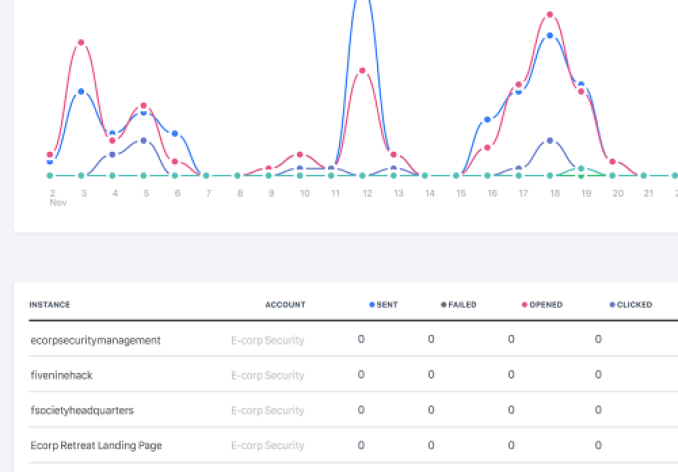This screenshot has width=678, height=472.
Task: Open the Ecorp Retreat Landing Page instance
Action: (x=96, y=445)
